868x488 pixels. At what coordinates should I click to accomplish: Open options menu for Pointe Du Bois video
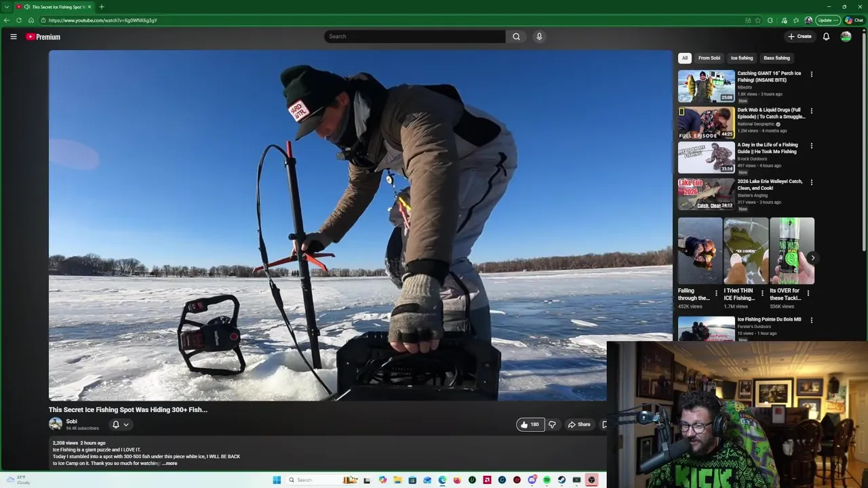click(x=811, y=320)
